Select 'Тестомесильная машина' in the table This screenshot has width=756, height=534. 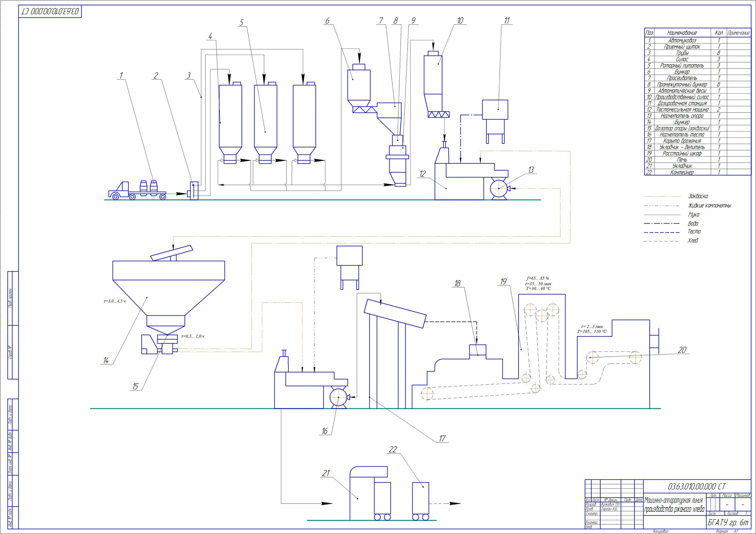coord(682,109)
